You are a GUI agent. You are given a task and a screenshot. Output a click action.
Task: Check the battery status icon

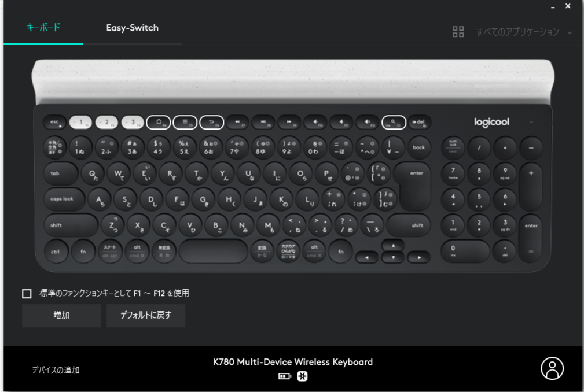tap(285, 376)
